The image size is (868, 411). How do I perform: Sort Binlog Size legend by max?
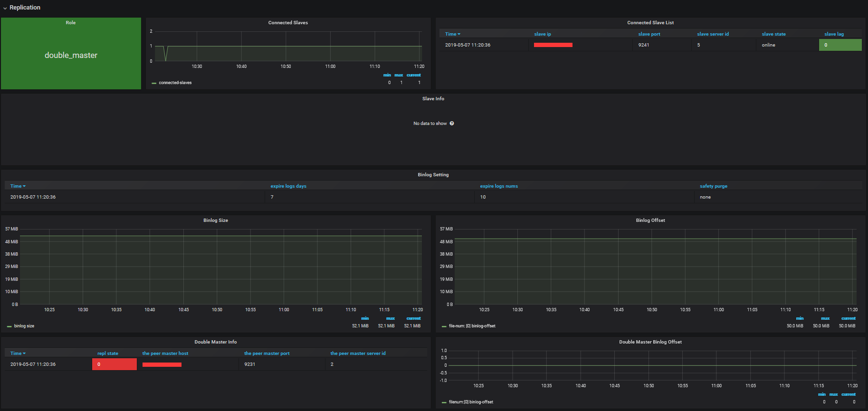[x=391, y=318]
